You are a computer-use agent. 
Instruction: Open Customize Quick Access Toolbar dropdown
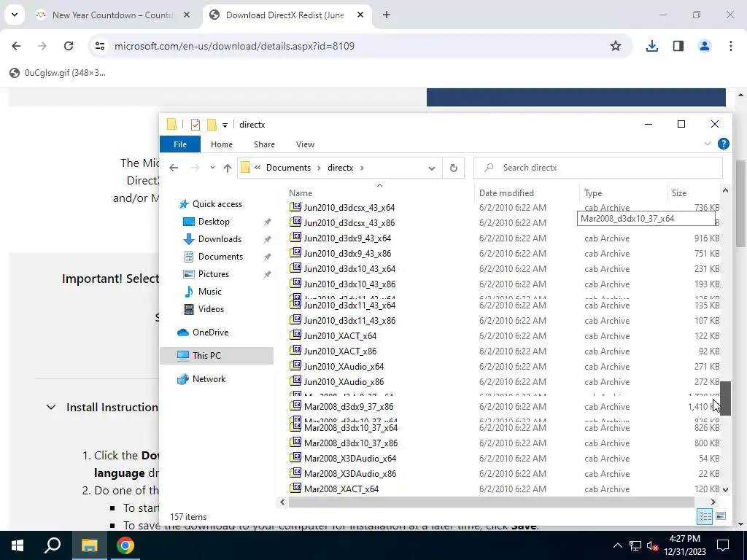pyautogui.click(x=225, y=125)
